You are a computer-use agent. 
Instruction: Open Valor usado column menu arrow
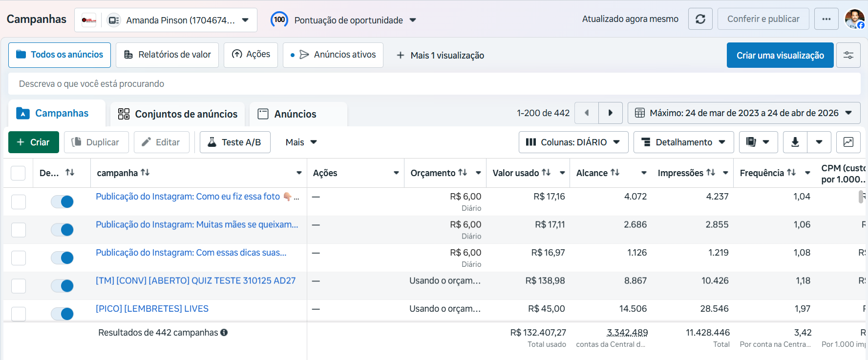click(x=562, y=173)
